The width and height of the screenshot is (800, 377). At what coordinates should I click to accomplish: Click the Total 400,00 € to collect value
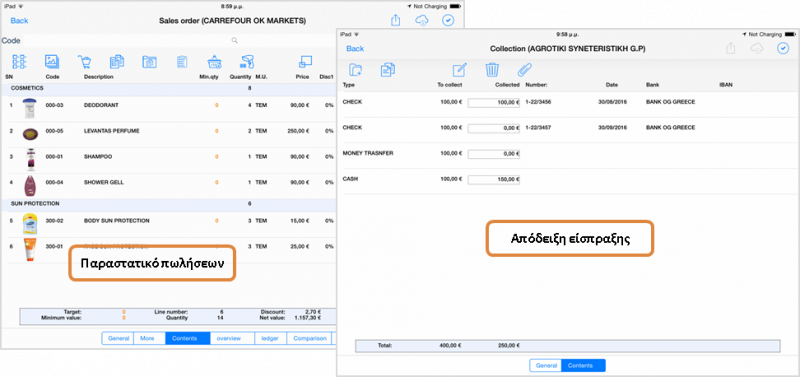click(x=451, y=345)
